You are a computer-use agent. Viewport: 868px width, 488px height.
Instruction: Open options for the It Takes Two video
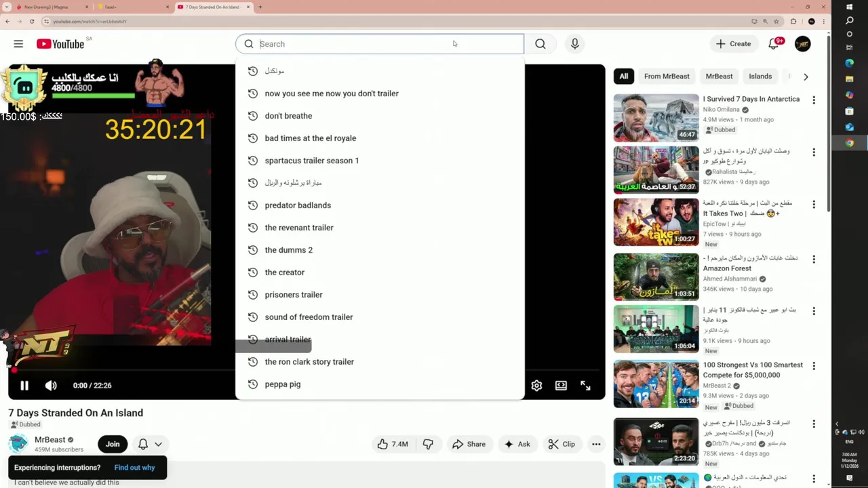coord(814,205)
